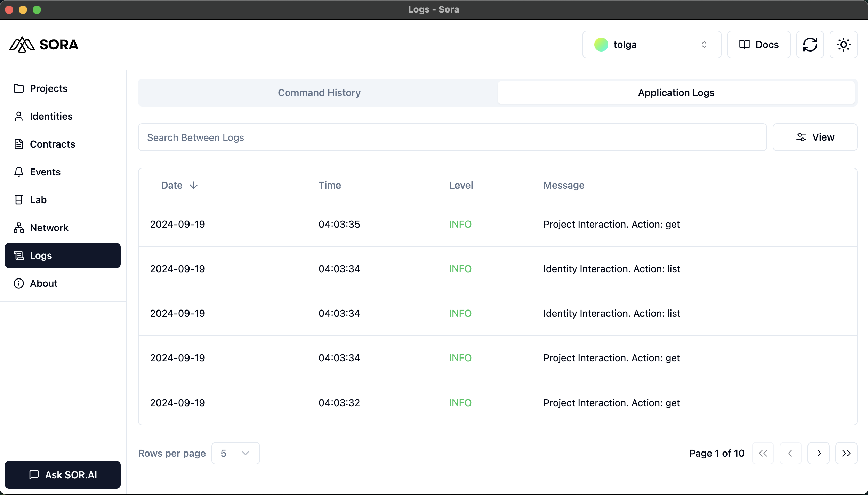Click the Level column header
The height and width of the screenshot is (495, 868).
coord(461,185)
